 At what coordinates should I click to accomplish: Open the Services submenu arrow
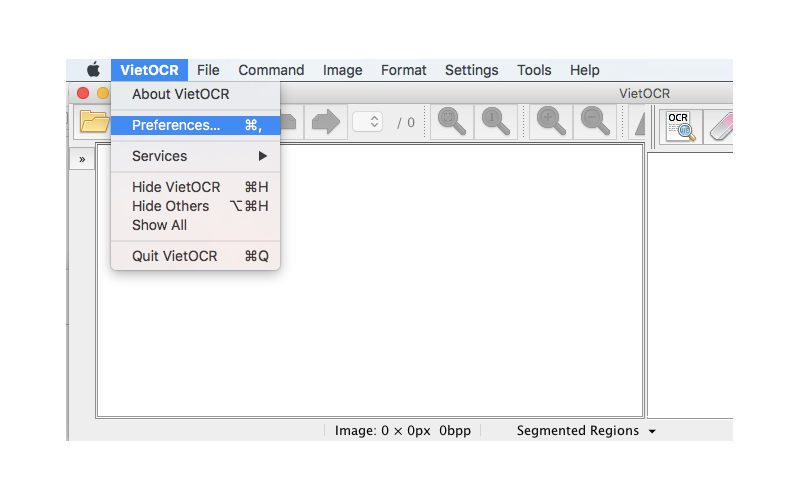pyautogui.click(x=262, y=156)
